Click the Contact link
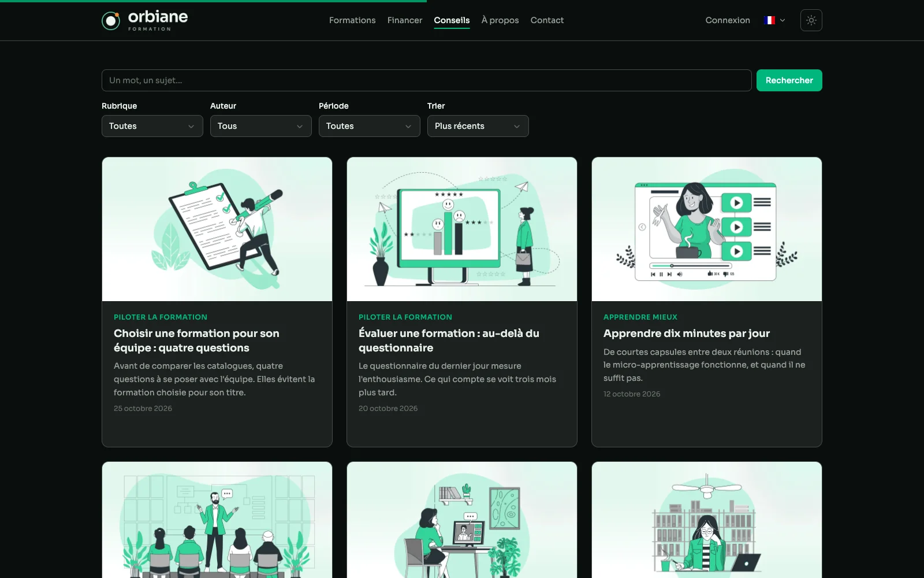This screenshot has height=578, width=924. pyautogui.click(x=547, y=20)
